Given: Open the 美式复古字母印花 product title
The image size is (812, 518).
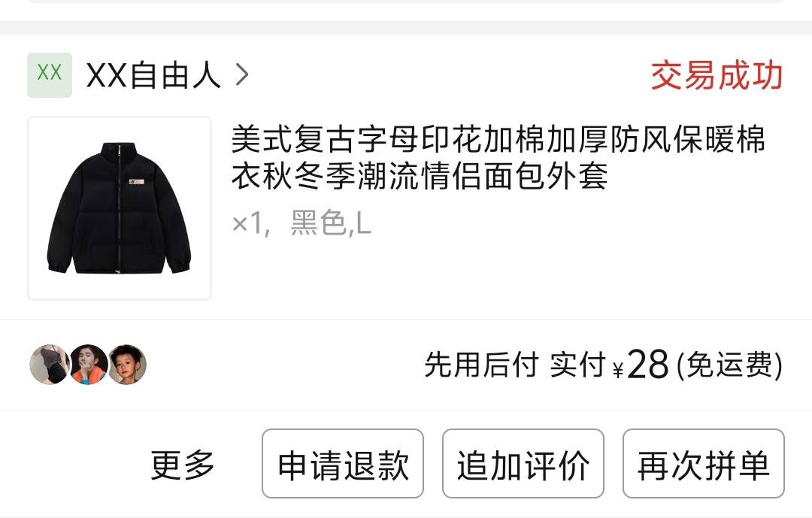Looking at the screenshot, I should pos(498,157).
